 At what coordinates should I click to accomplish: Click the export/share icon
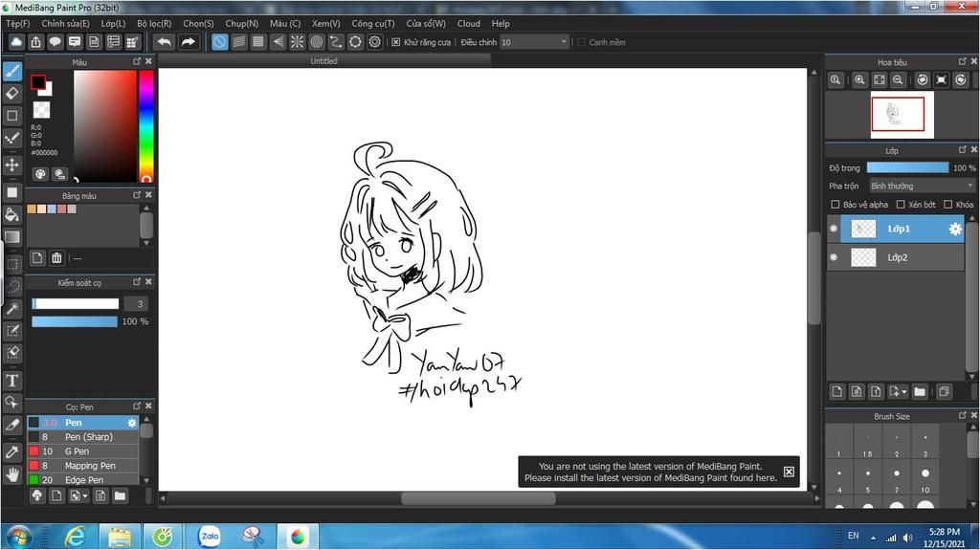tap(35, 42)
